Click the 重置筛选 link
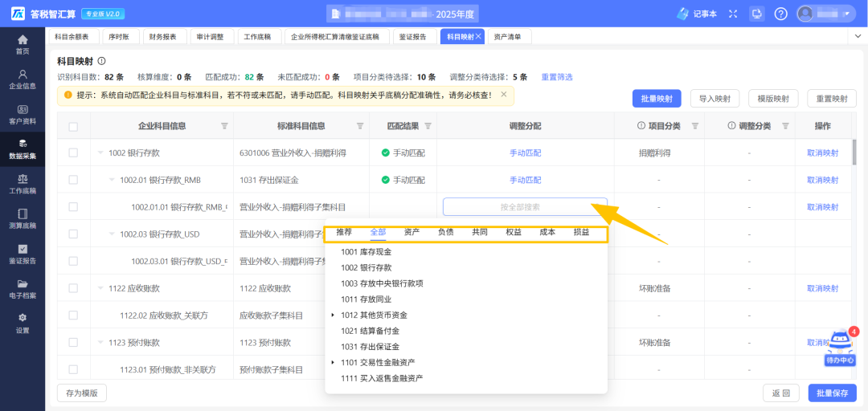The height and width of the screenshot is (411, 868). click(x=557, y=77)
